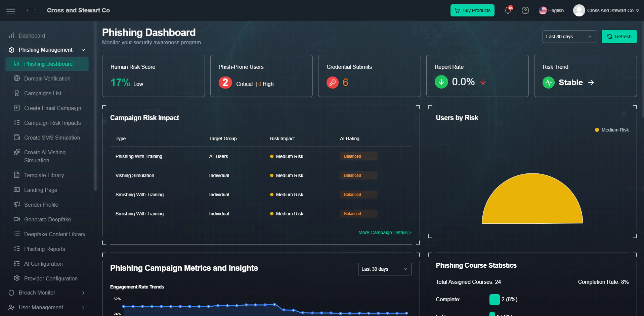Refresh the phishing dashboard

(x=619, y=37)
